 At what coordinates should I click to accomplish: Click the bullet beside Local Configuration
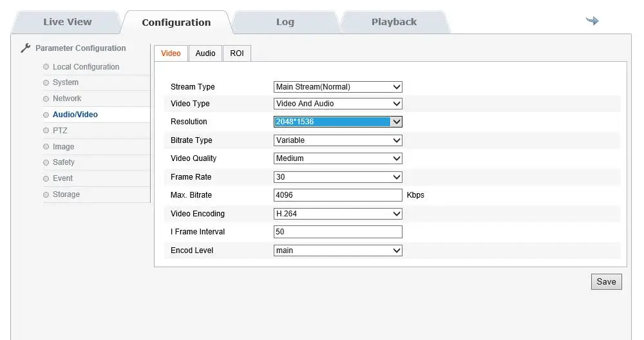(x=46, y=67)
